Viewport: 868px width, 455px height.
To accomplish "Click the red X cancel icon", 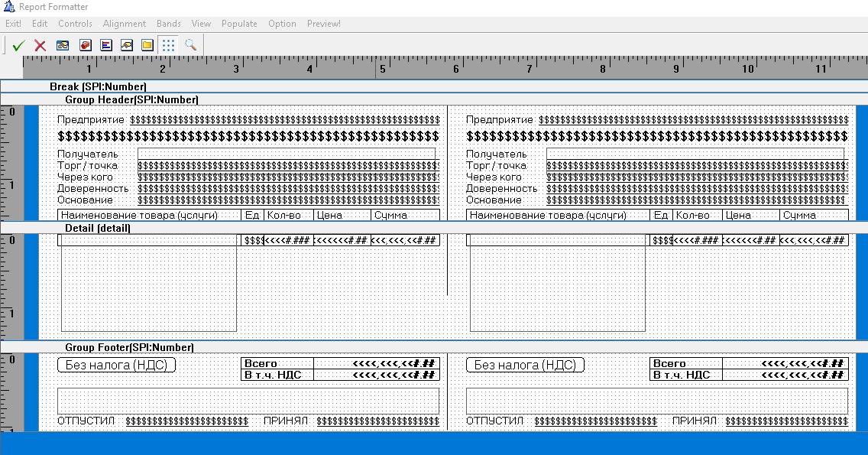I will 40,46.
